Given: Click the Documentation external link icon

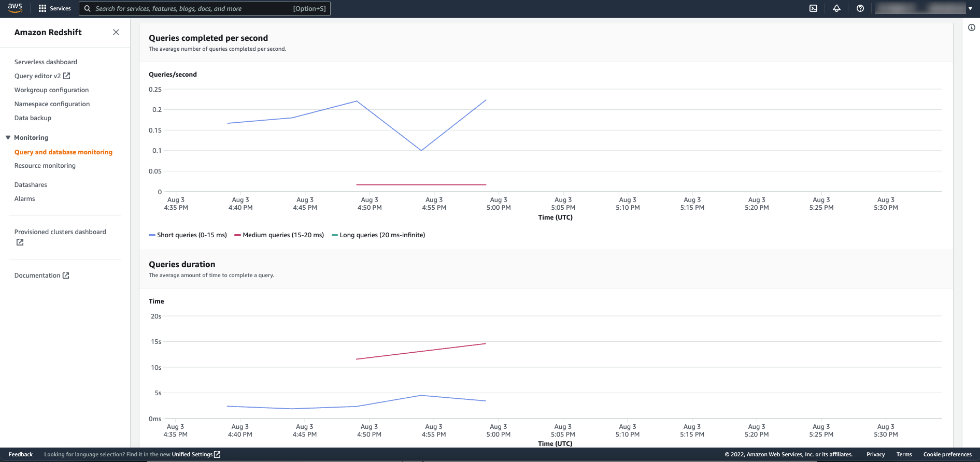Looking at the screenshot, I should pos(66,276).
